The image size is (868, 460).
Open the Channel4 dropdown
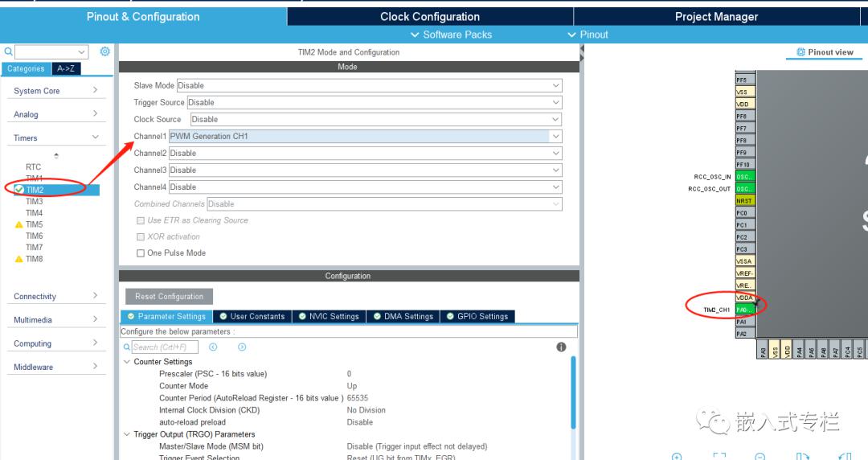(366, 187)
